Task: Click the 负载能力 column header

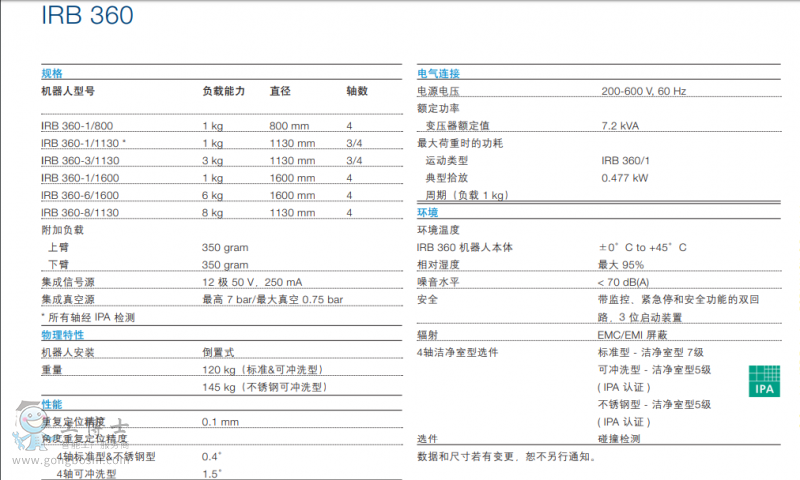Action: pos(224,91)
